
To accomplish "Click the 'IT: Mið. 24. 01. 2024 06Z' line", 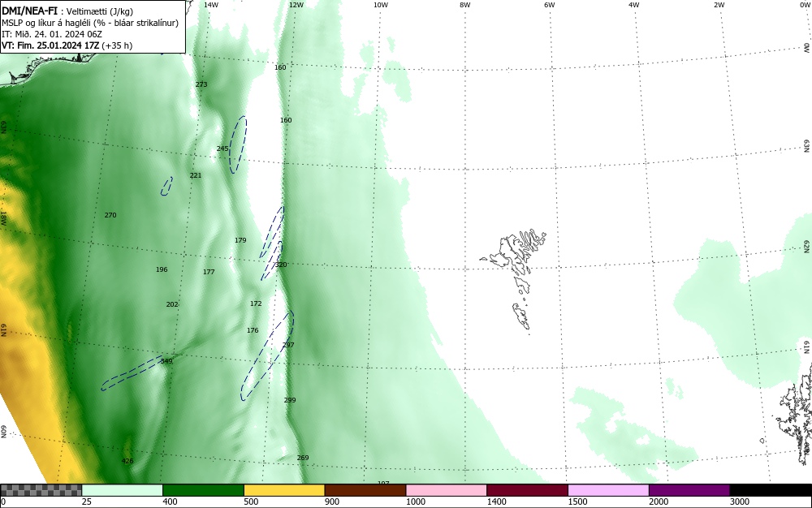I will click(52, 34).
